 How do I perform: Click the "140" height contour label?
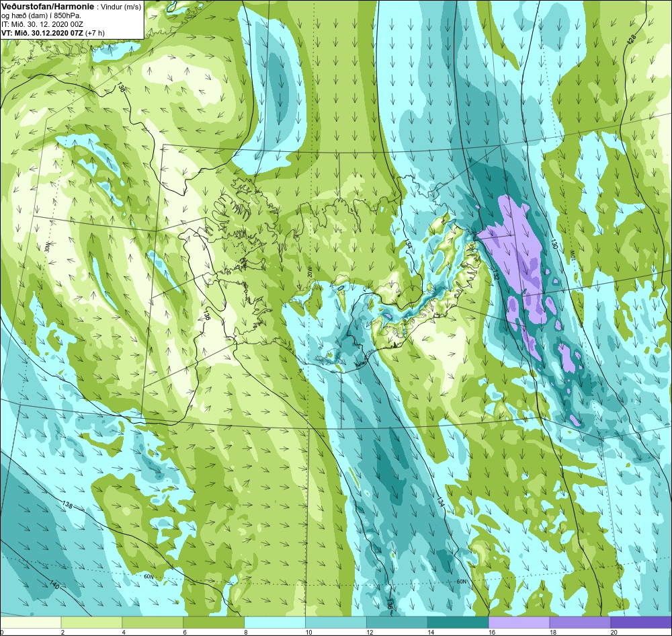(54, 584)
